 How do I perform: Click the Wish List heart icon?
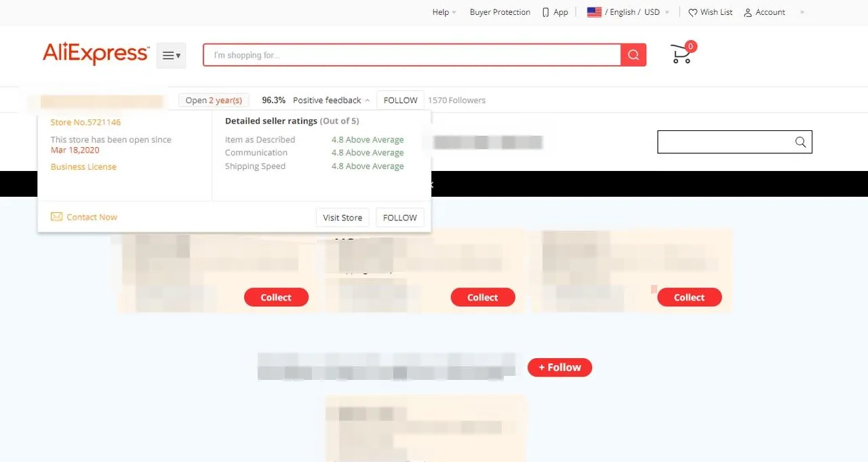692,12
